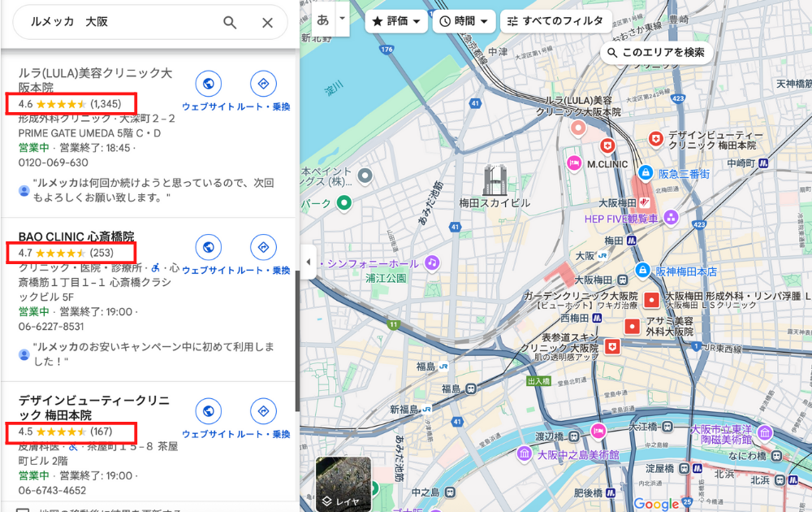Viewport: 812px width, 512px height.
Task: Click phone number 0120-069-630
Action: pos(54,163)
